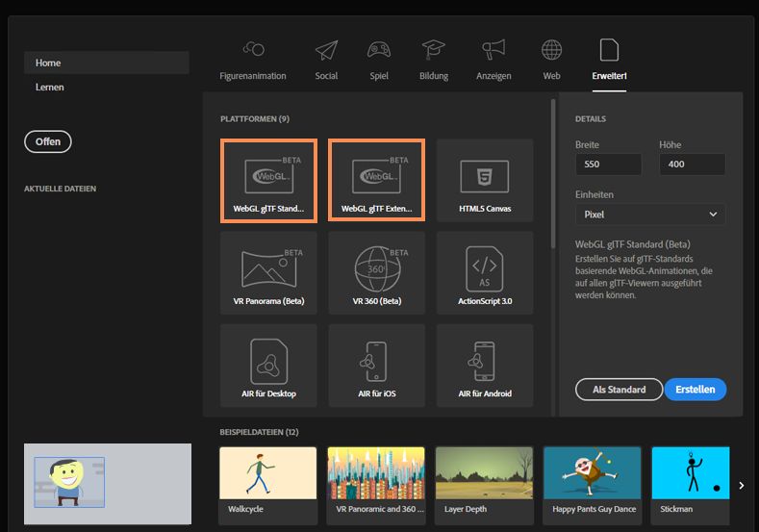Click the BEISPIELDATEIEN (12) heading
This screenshot has width=759, height=532.
click(x=259, y=432)
